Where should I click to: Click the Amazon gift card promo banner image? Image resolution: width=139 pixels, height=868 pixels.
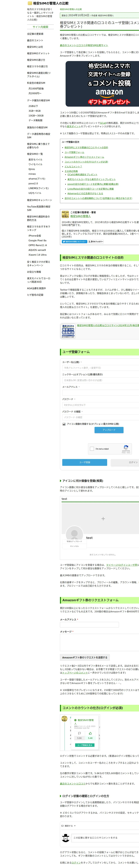[102, 84]
